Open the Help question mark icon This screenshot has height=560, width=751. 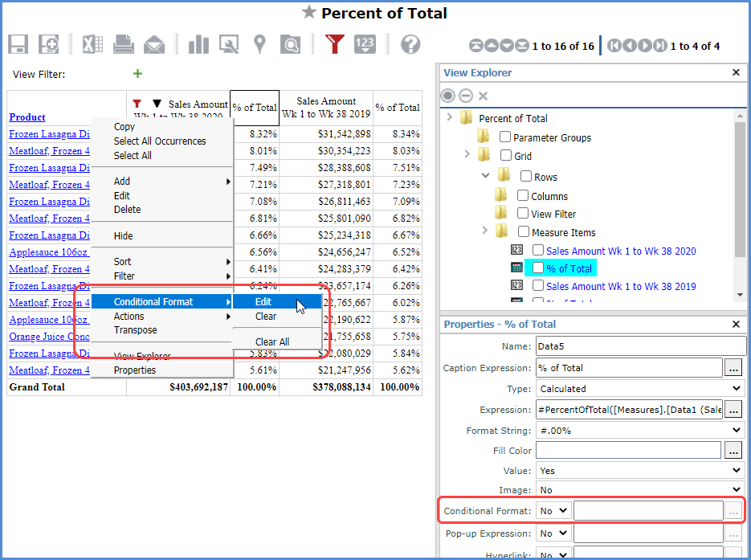click(410, 45)
